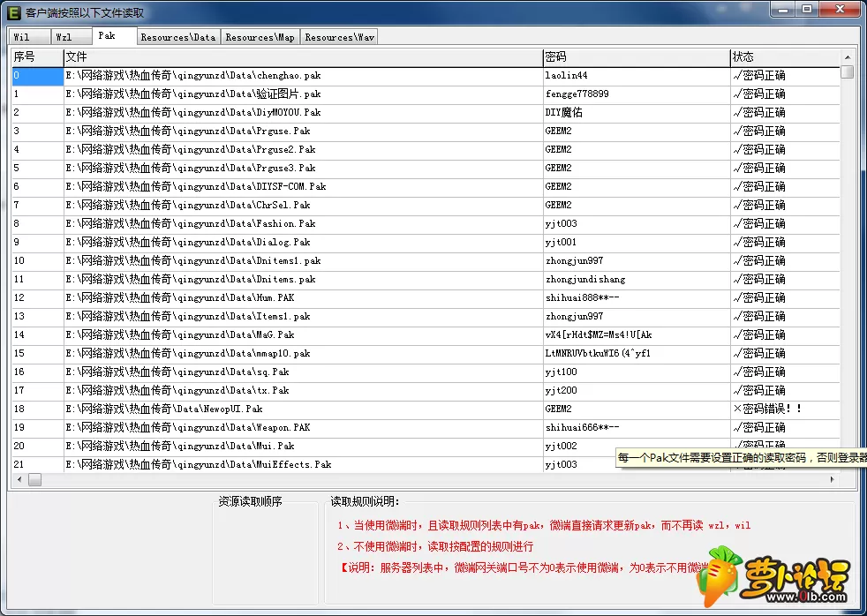Screen dimensions: 867x616
Task: Select the Hum.PAK file path
Action: coord(180,297)
